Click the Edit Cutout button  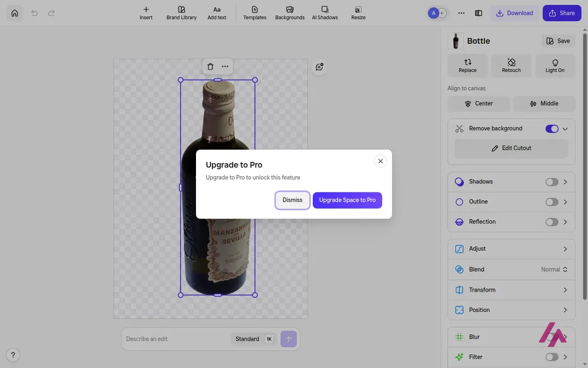tap(512, 148)
